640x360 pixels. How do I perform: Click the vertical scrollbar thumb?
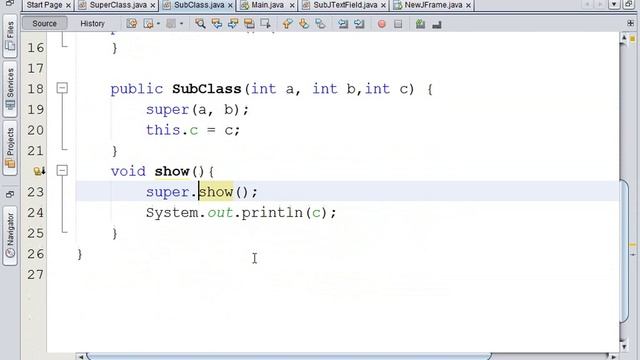[x=624, y=251]
